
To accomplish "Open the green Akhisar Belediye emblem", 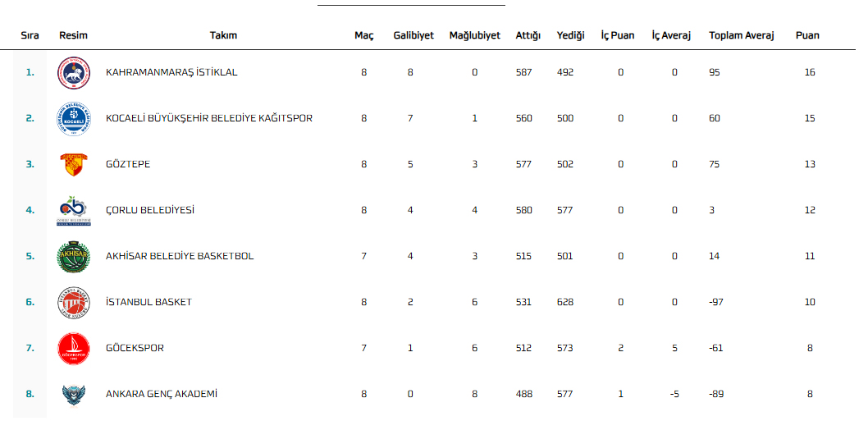I will [74, 256].
